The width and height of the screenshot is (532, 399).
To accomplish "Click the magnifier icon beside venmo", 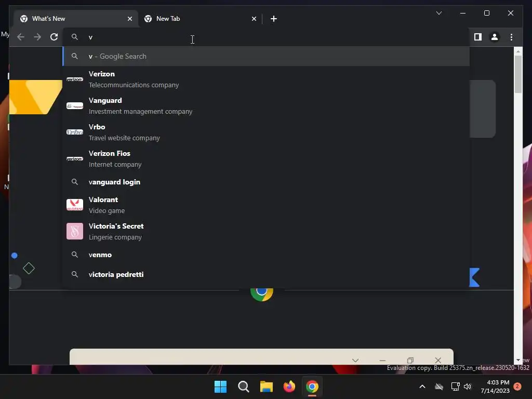I will click(x=75, y=255).
